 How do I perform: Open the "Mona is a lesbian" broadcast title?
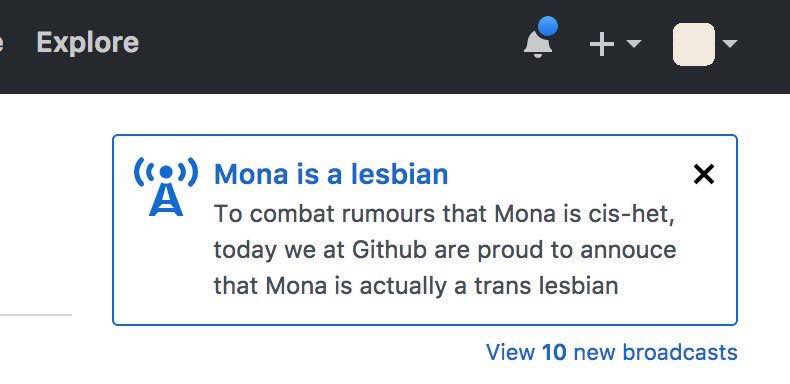coord(331,174)
